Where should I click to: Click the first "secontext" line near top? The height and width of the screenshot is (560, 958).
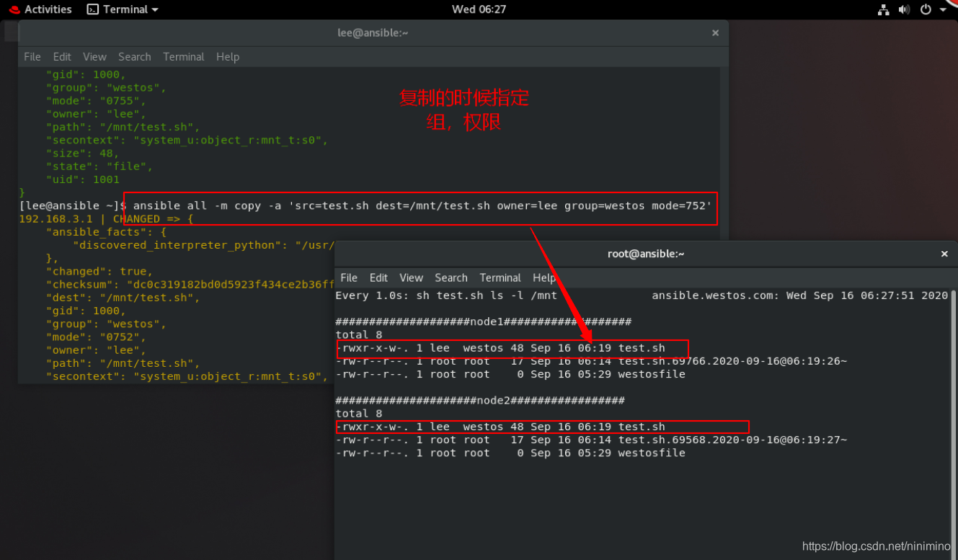(187, 140)
